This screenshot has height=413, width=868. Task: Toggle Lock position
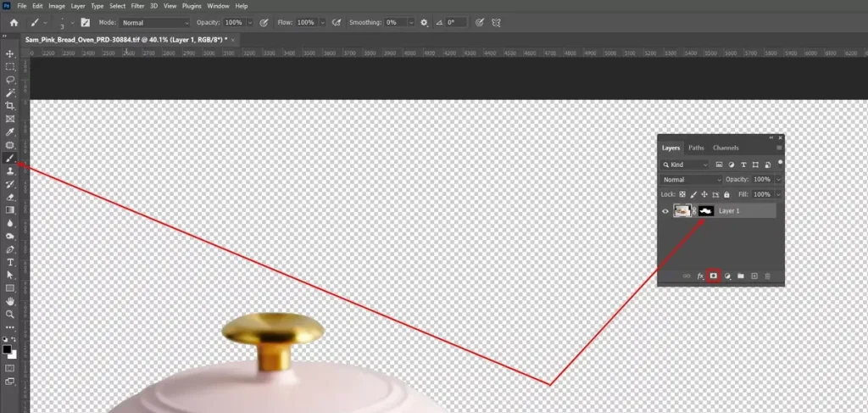pyautogui.click(x=704, y=194)
